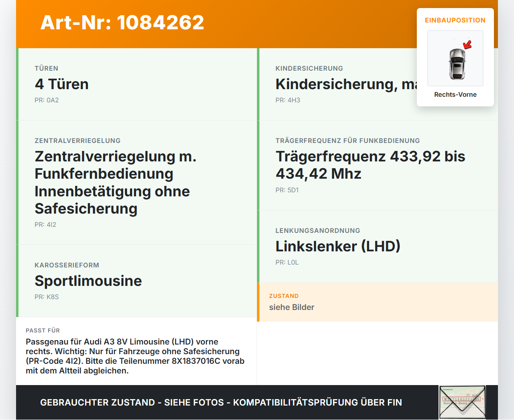Click the 'LENKUNGSANORDNUNG' category label
Viewport: 514px width, 420px height.
click(x=318, y=230)
